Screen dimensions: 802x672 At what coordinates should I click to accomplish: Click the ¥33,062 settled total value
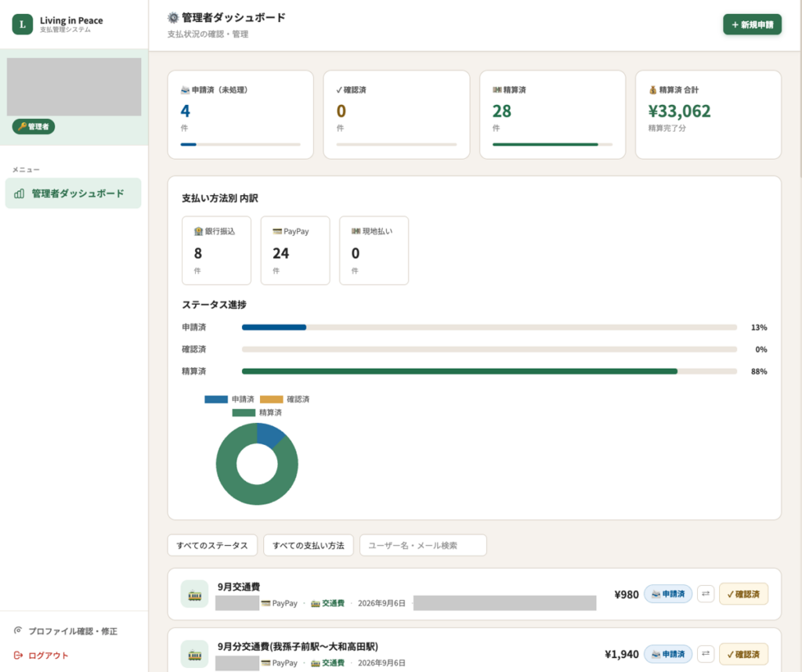(x=679, y=111)
